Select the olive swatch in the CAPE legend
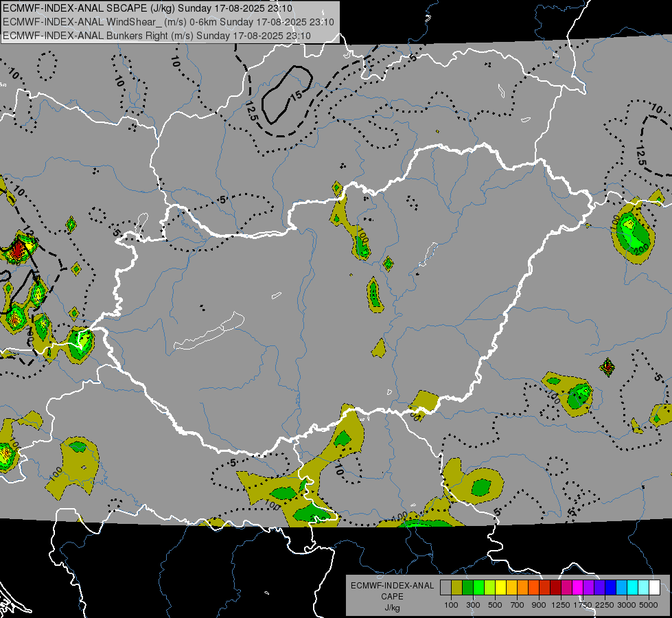 tap(457, 588)
